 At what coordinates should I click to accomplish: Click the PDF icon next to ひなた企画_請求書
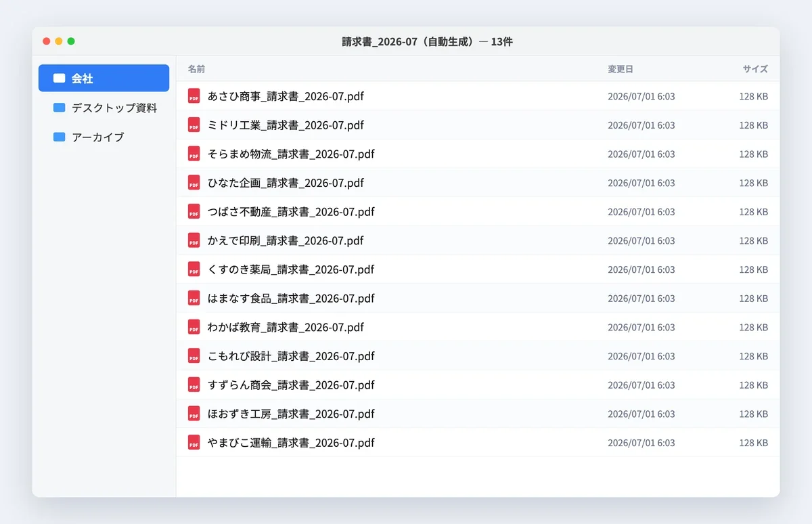194,183
